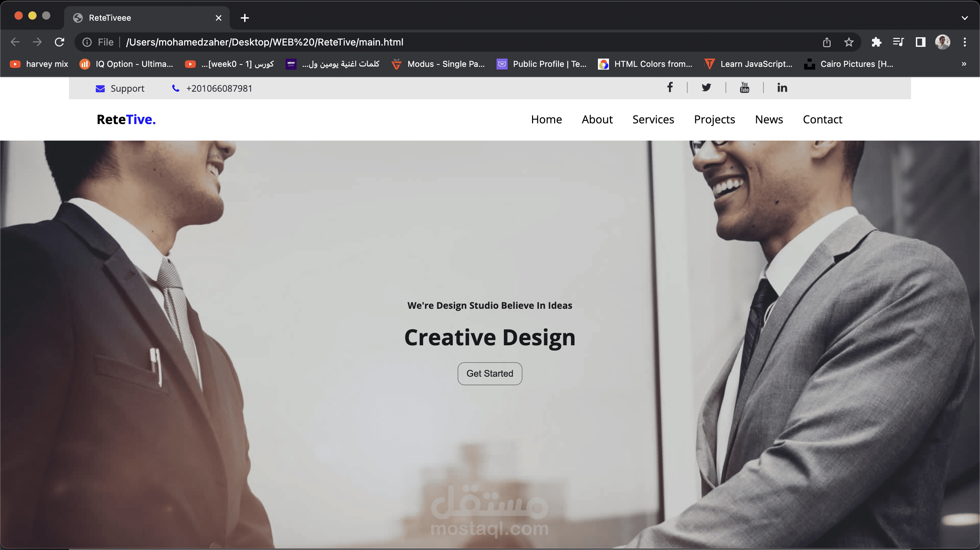The image size is (980, 550).
Task: Open the Chrome profile avatar
Action: point(942,42)
